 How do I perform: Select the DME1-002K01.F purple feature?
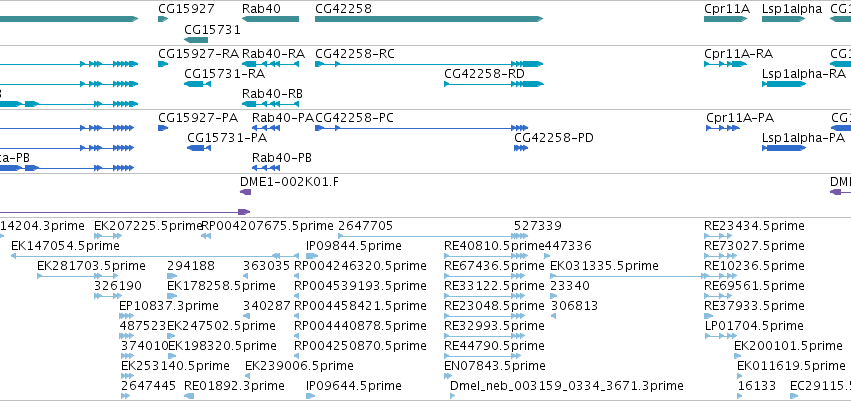click(x=245, y=192)
